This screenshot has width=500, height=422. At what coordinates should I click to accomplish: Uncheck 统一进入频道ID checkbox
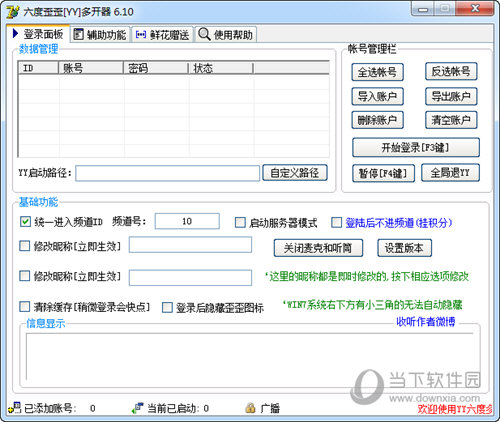(25, 222)
